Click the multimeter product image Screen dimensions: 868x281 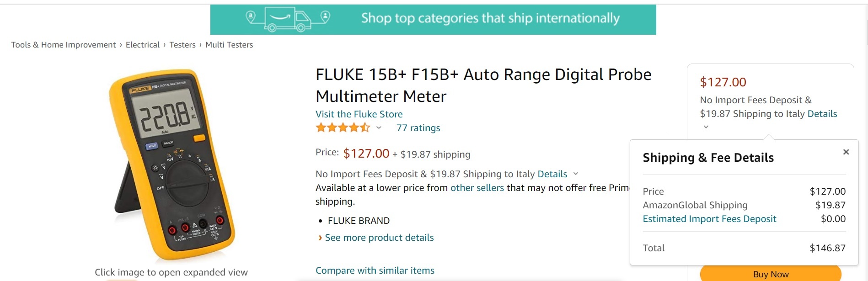coord(171,164)
